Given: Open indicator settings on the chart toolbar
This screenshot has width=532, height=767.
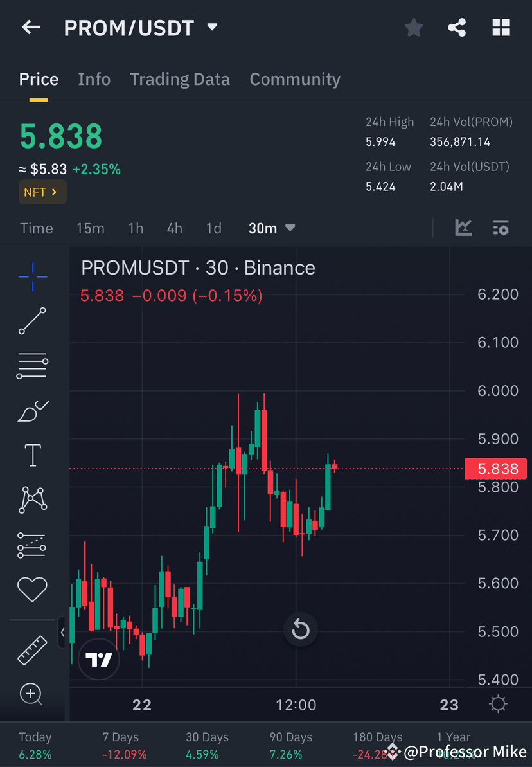Looking at the screenshot, I should tap(501, 228).
